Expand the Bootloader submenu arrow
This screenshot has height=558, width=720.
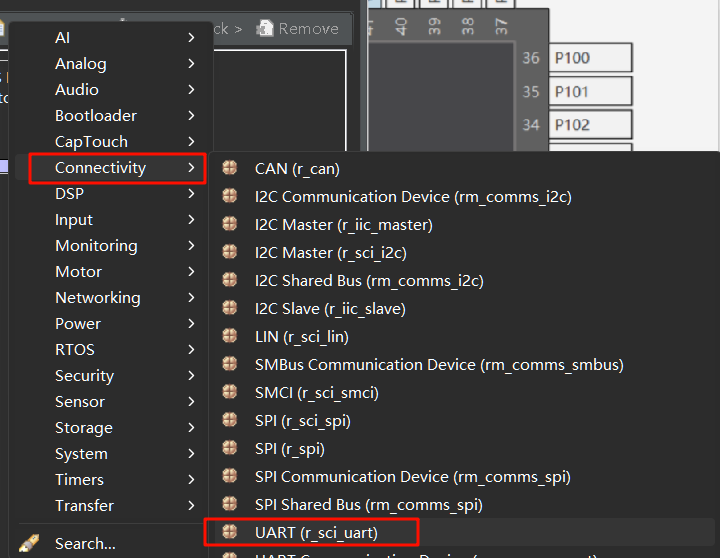point(191,115)
